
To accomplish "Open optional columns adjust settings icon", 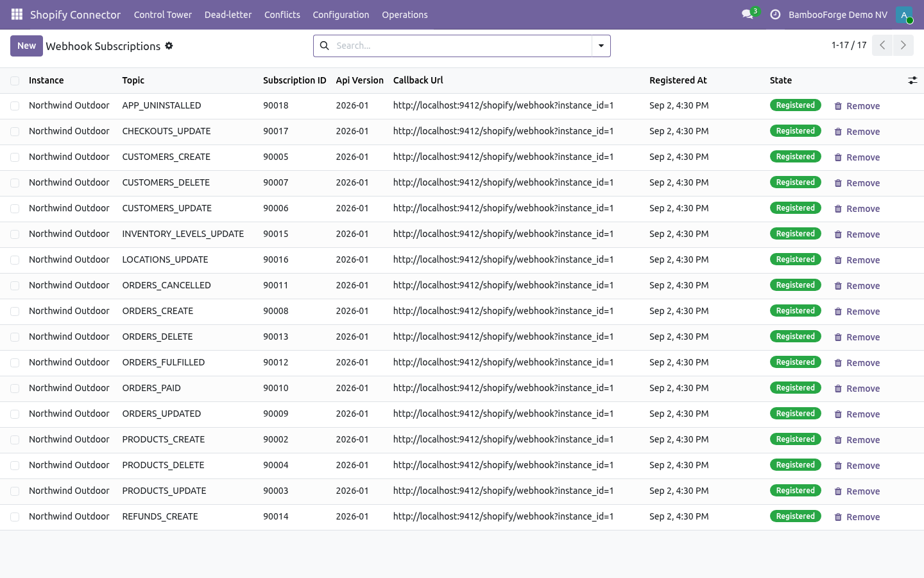I will 912,80.
